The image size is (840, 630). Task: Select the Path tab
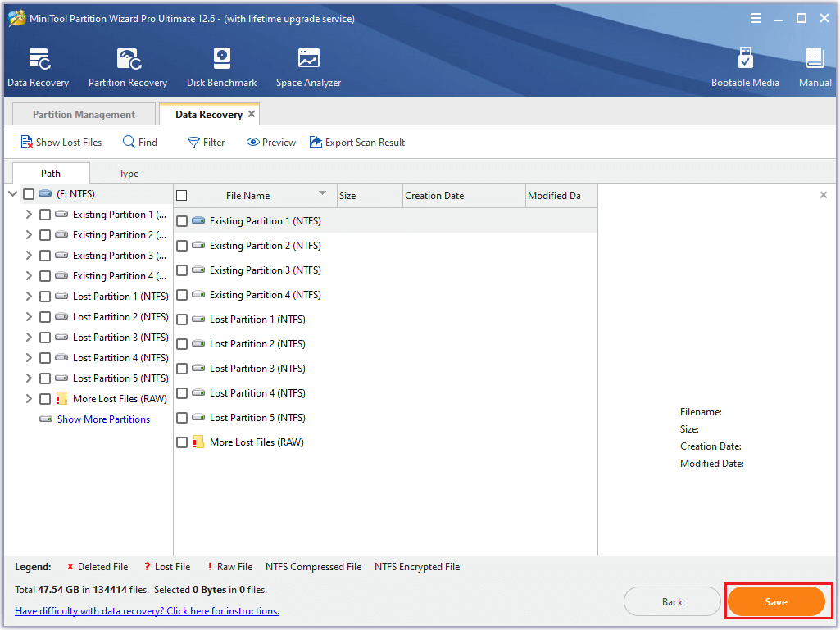(50, 173)
